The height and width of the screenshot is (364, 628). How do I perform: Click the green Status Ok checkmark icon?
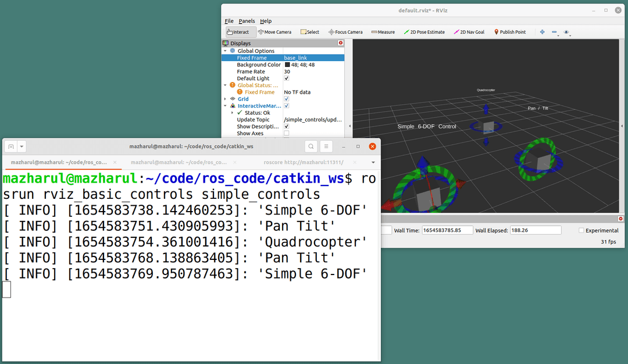(x=240, y=113)
